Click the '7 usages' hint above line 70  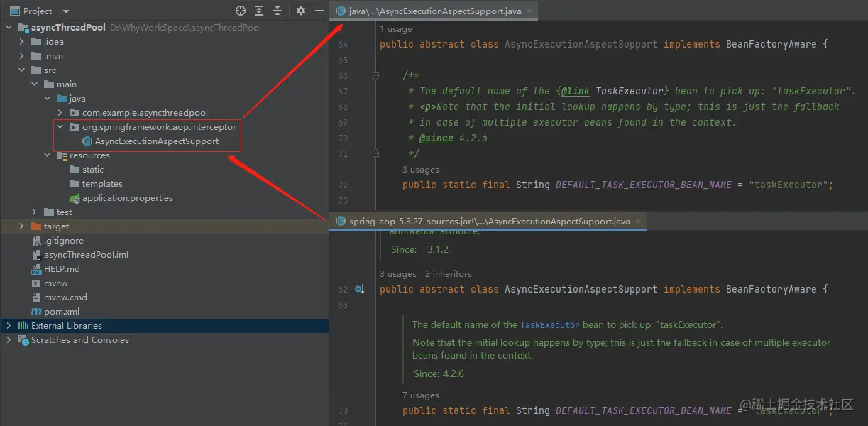pos(421,395)
